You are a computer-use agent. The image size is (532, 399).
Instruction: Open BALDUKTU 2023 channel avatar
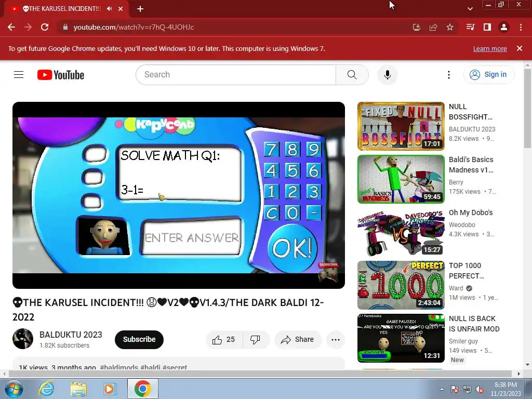pyautogui.click(x=23, y=339)
